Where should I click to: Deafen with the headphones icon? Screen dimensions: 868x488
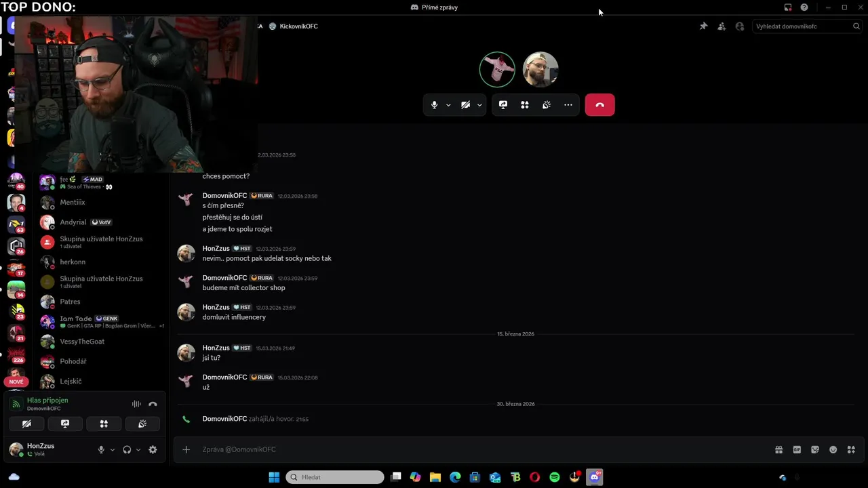click(x=127, y=449)
